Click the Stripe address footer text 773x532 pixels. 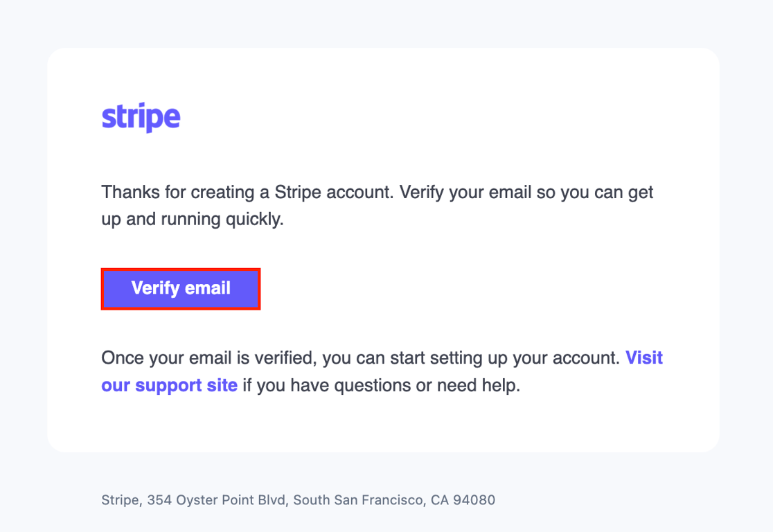(x=298, y=499)
